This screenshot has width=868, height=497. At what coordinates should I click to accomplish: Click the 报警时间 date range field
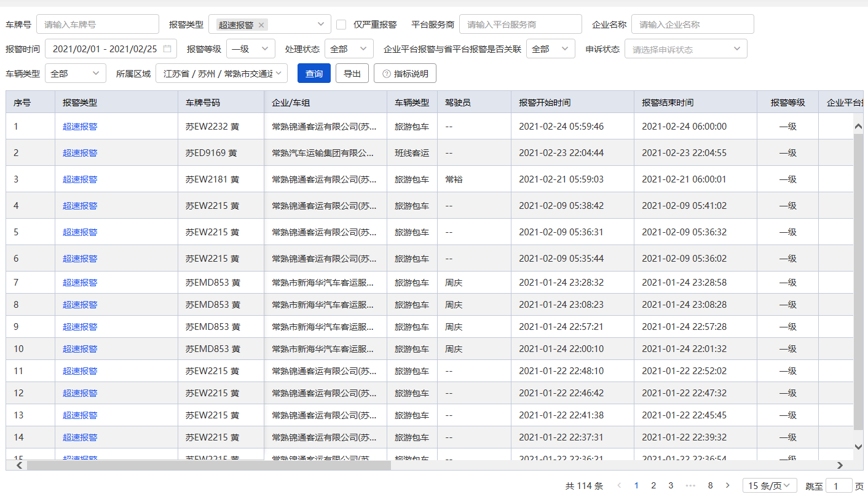pyautogui.click(x=111, y=49)
